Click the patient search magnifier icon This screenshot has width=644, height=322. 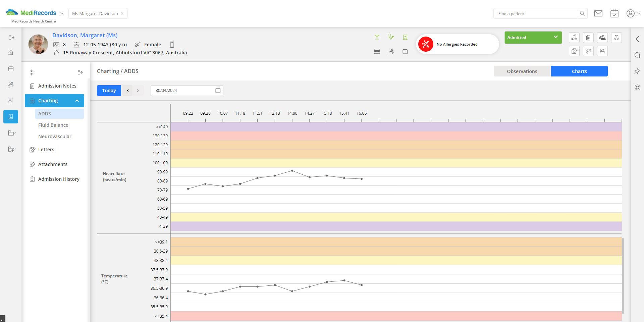[582, 13]
